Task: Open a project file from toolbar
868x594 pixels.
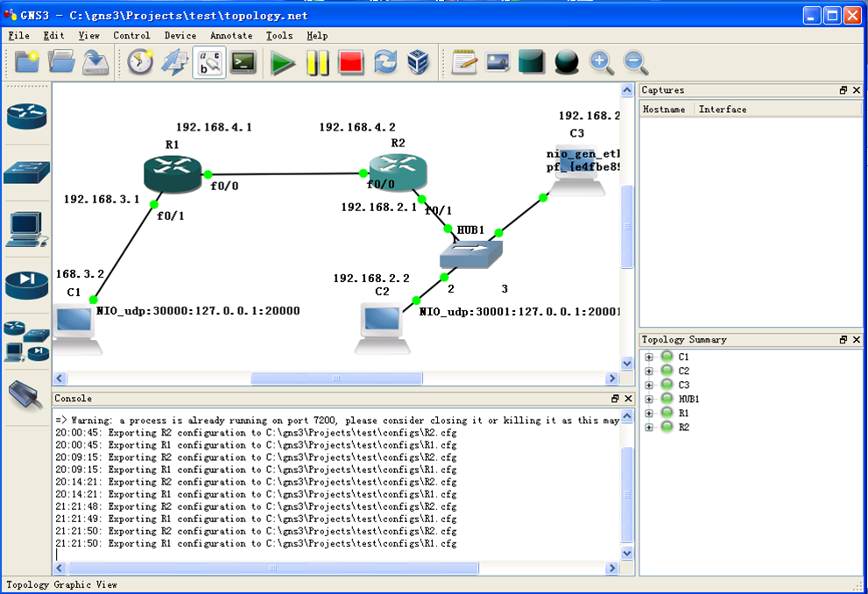Action: tap(61, 62)
